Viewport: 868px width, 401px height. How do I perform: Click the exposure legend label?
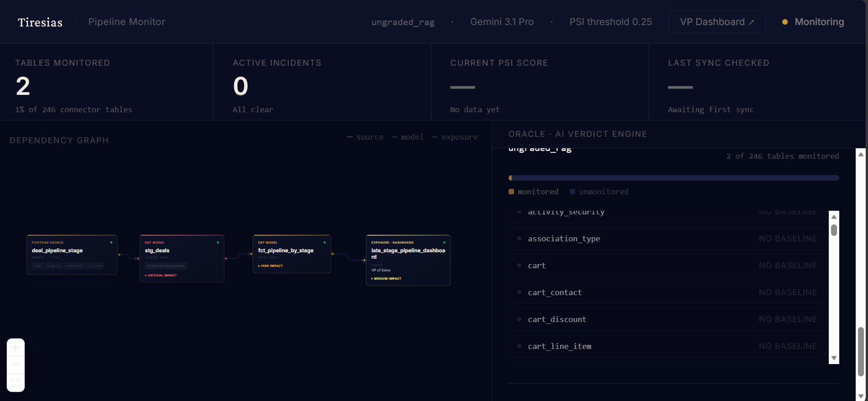click(460, 137)
